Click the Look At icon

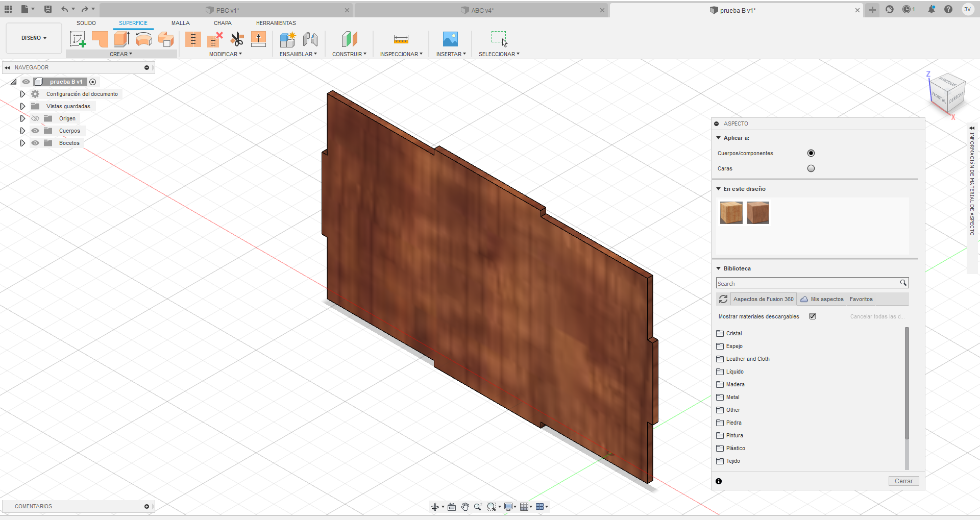coord(452,507)
